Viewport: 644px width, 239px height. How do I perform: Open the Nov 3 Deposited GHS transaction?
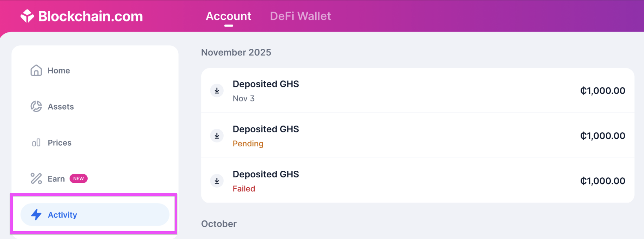(x=418, y=91)
